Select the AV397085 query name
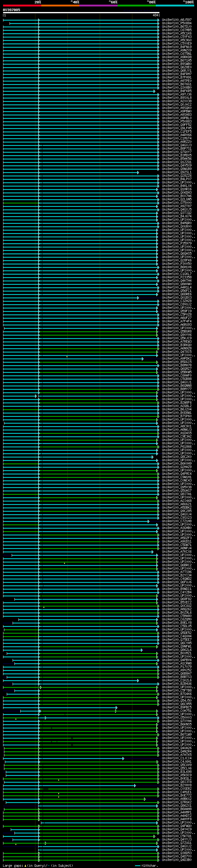Viewport: 197px width, 868px height. (x=11, y=10)
